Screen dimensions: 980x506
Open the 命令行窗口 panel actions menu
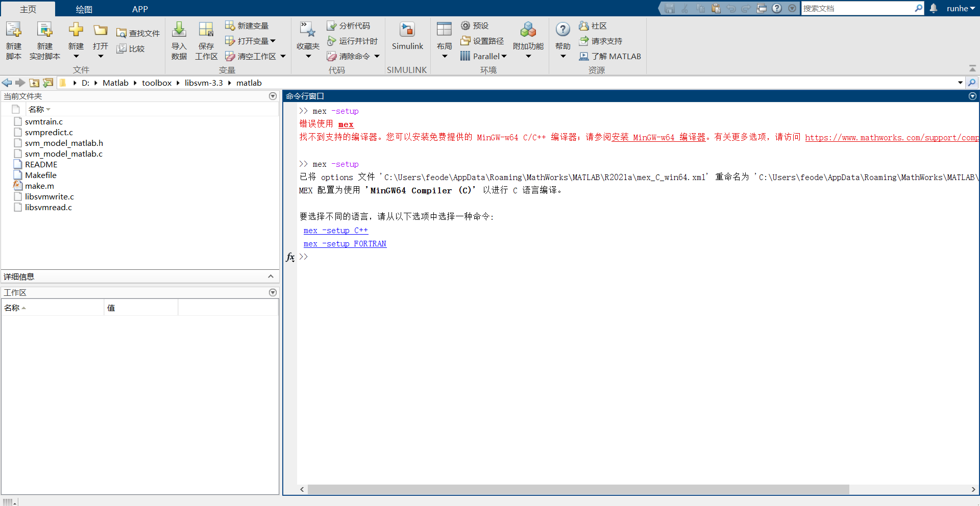click(972, 96)
